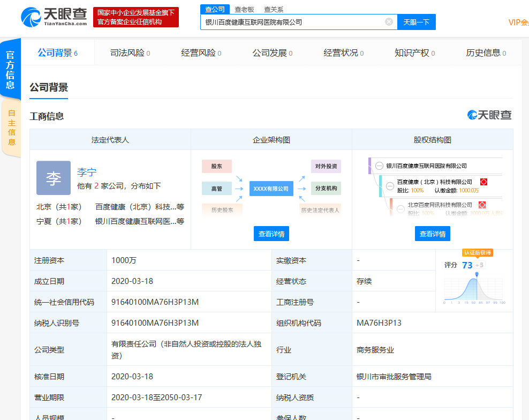Open 查看详情 under the equity structure chart
This screenshot has width=529, height=420.
coord(432,233)
